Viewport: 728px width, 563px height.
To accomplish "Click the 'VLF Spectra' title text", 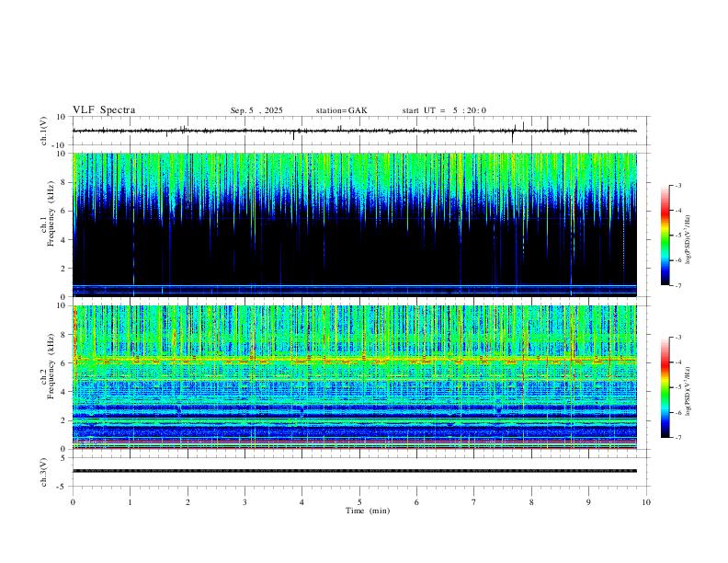I will pos(104,110).
